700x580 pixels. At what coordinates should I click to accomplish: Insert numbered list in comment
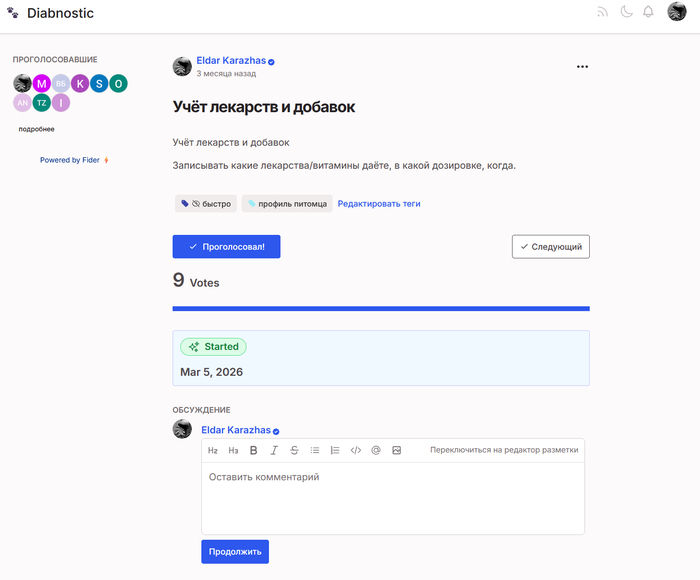click(x=335, y=450)
